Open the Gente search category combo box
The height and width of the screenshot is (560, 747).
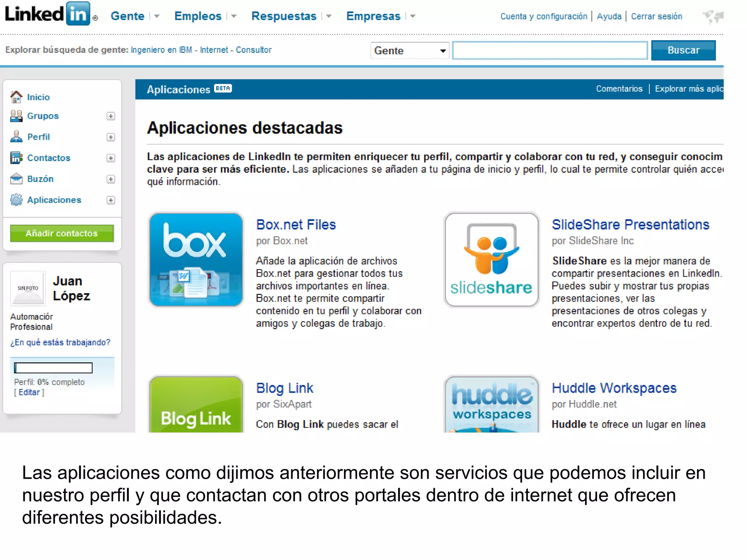pos(410,50)
